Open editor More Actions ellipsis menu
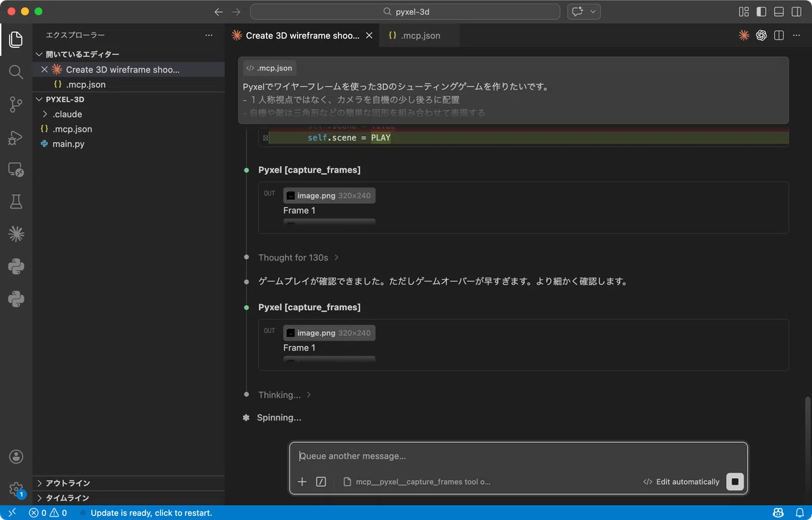 click(796, 35)
